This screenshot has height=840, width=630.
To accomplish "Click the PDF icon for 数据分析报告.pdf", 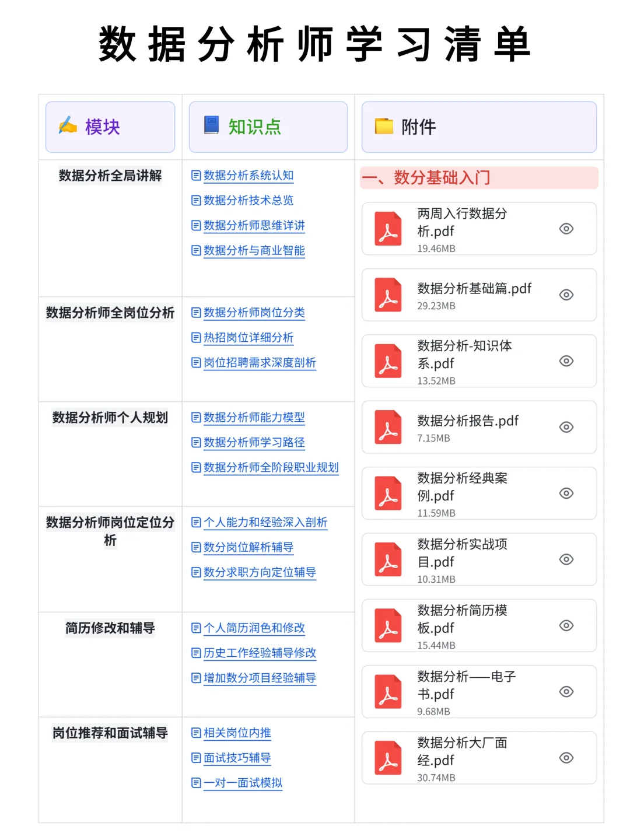I will (387, 428).
